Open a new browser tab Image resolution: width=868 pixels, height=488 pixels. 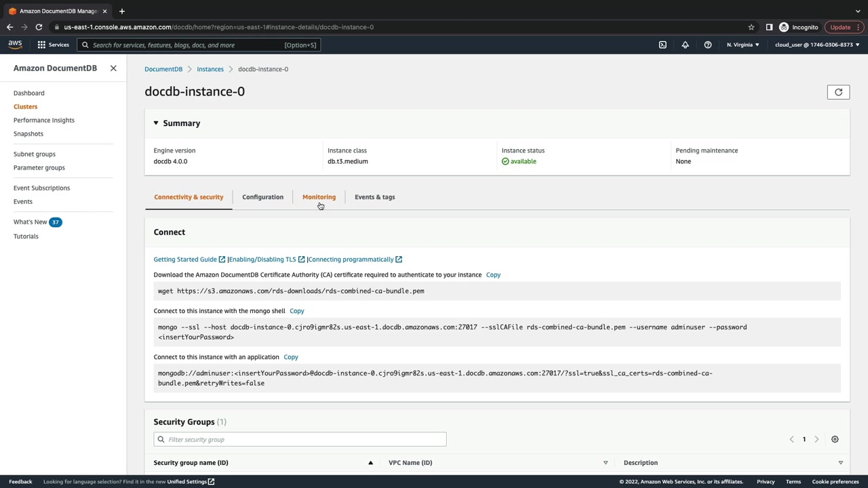(x=121, y=11)
